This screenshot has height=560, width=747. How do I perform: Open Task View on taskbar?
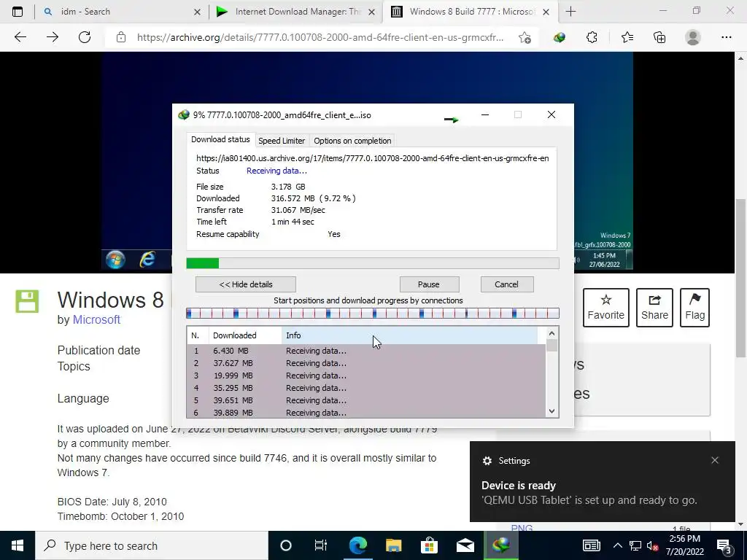(321, 545)
